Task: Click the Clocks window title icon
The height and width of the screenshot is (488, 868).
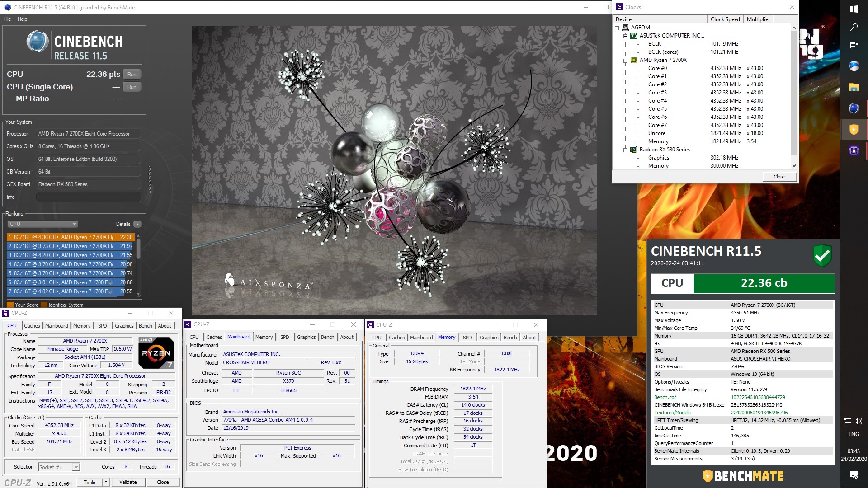Action: click(x=619, y=7)
